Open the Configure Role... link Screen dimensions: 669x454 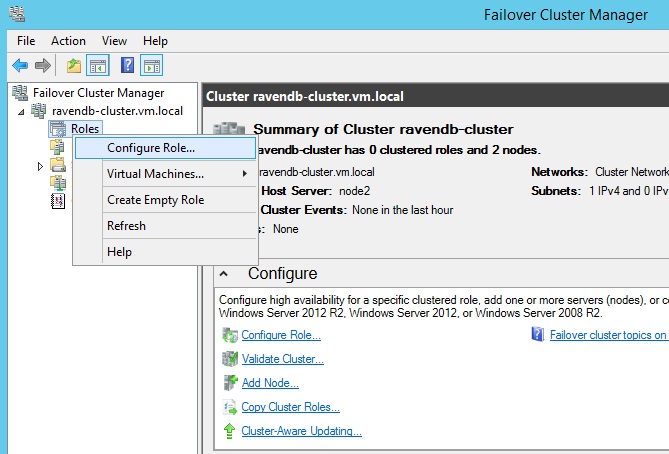[x=281, y=335]
